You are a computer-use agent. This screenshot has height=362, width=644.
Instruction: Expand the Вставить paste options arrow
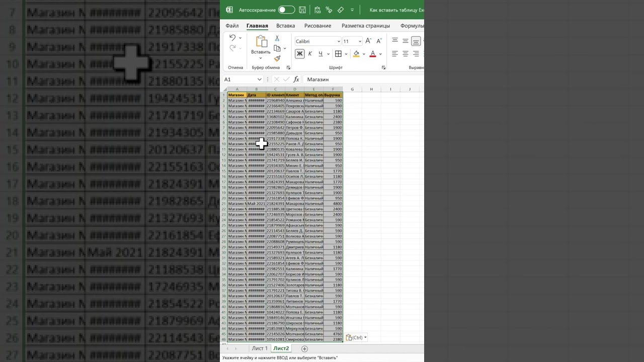click(x=261, y=58)
